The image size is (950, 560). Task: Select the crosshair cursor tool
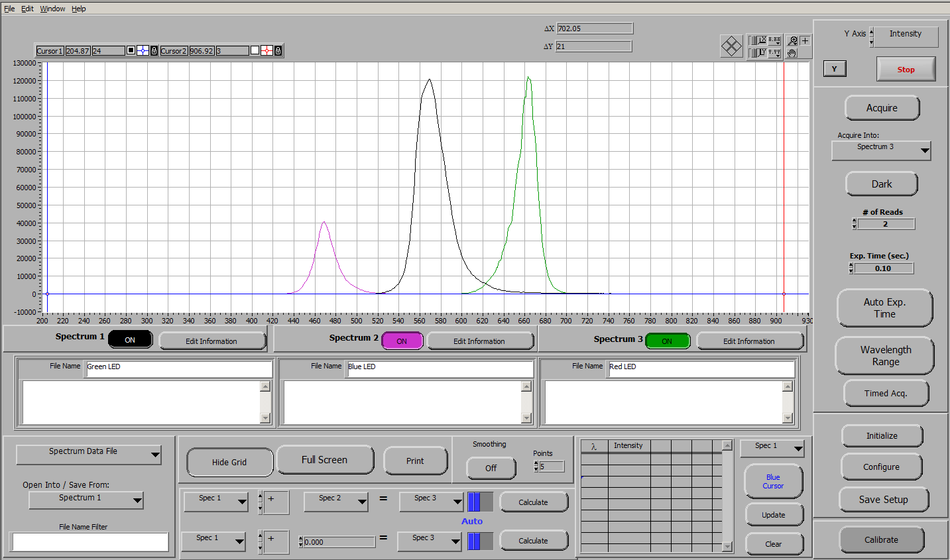pyautogui.click(x=805, y=40)
